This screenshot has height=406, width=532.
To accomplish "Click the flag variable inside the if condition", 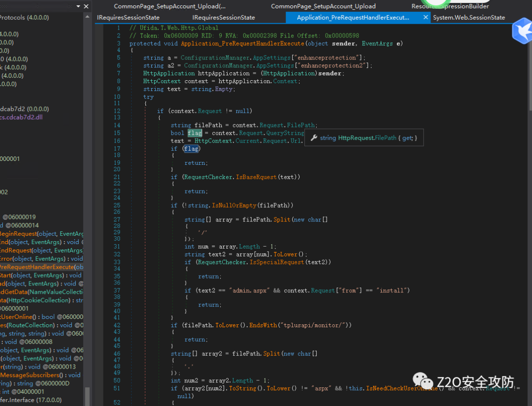I will point(192,149).
